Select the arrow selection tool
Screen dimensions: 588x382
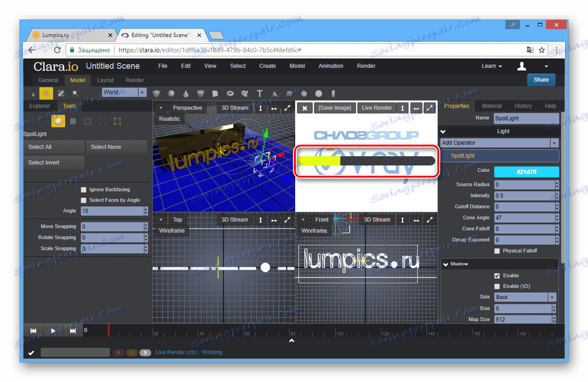[x=33, y=94]
